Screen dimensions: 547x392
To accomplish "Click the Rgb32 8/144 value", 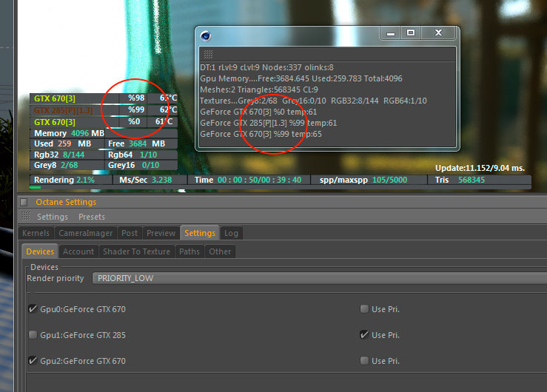I will 59,155.
